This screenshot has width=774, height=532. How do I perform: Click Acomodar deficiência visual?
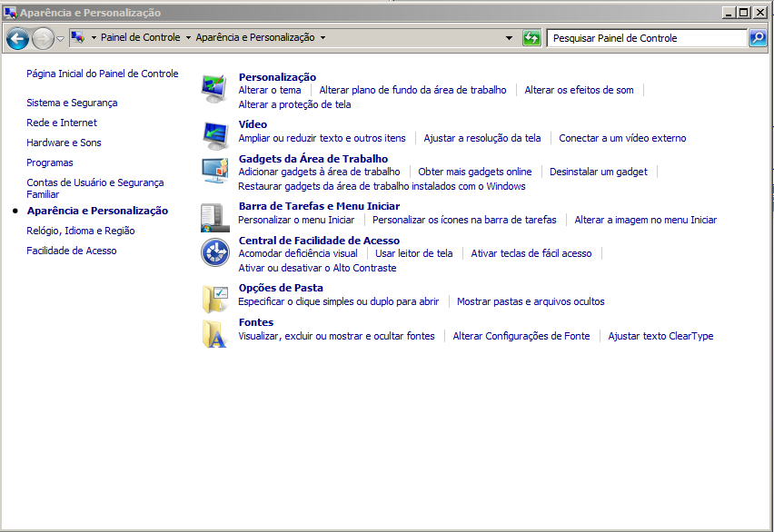298,253
